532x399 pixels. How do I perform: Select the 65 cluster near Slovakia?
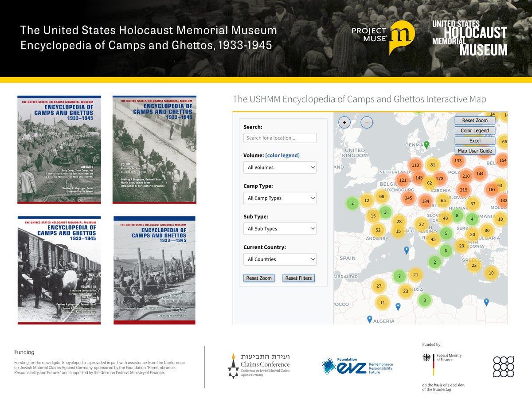pos(443,200)
